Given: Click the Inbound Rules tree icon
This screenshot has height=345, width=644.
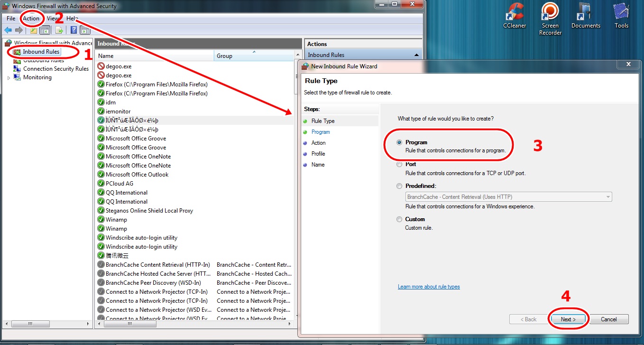Looking at the screenshot, I should 17,52.
